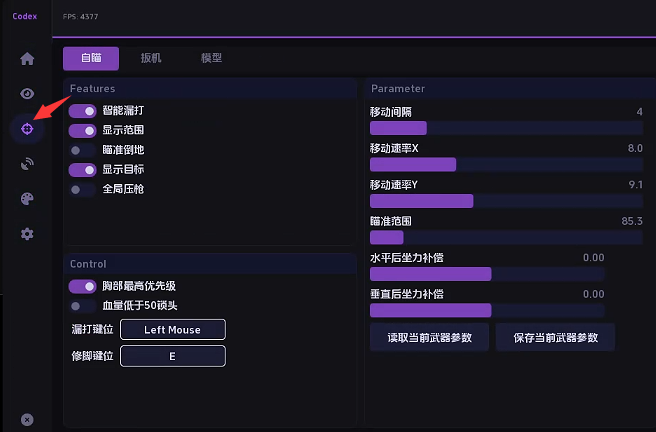
Task: Open the eye icon visuals section
Action: (27, 94)
